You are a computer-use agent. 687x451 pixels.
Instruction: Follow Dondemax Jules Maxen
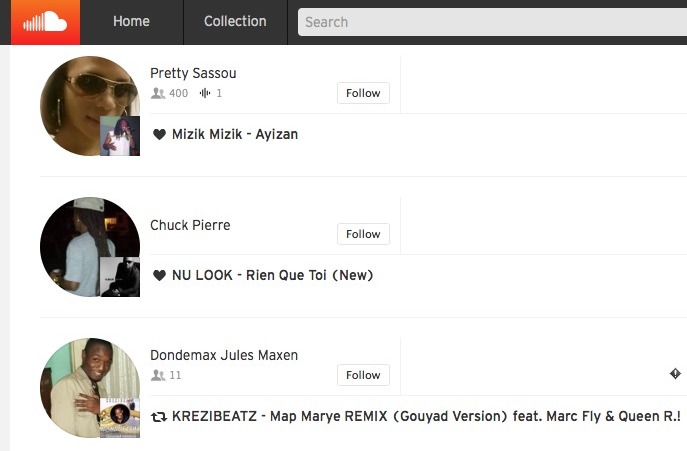[x=363, y=375]
